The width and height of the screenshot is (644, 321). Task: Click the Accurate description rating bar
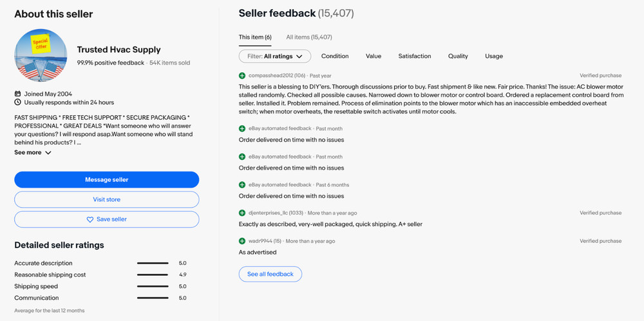pos(153,263)
